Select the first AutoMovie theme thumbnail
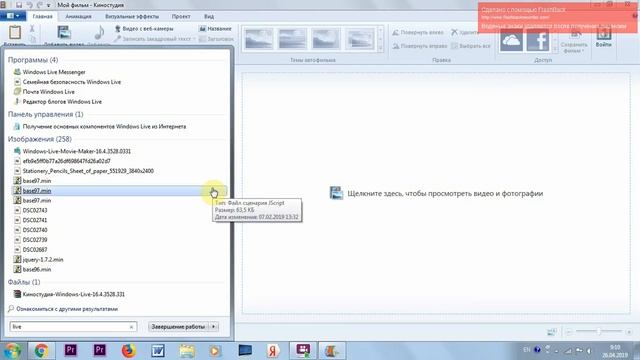The height and width of the screenshot is (360, 640). (x=259, y=39)
